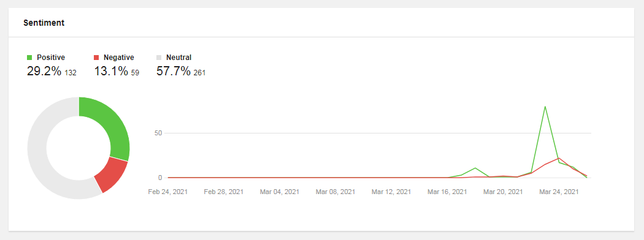The width and height of the screenshot is (644, 240).
Task: Click the Mar 16, 2021 axis label
Action: 447,192
